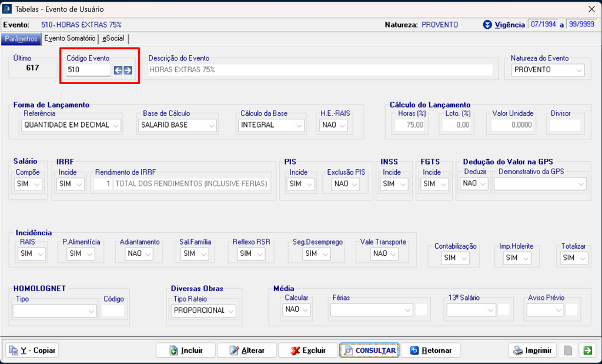Open PIS Incide dropdown

pyautogui.click(x=300, y=184)
